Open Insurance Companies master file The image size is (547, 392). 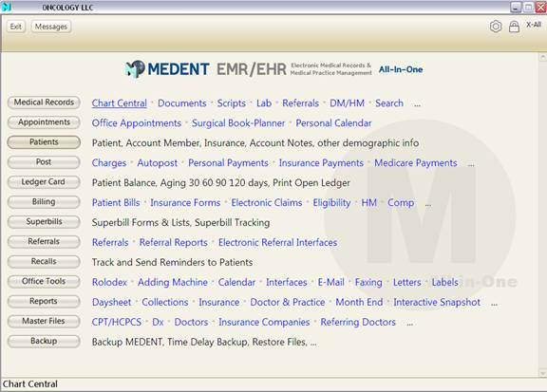coord(264,322)
